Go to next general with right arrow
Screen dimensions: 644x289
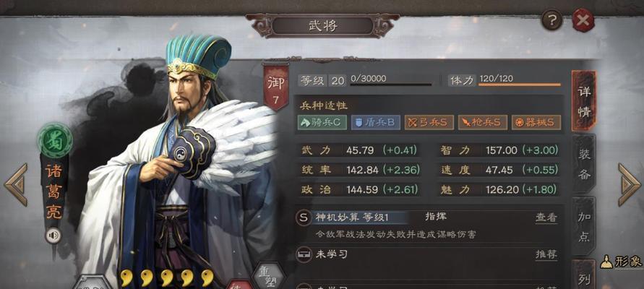[x=629, y=184]
